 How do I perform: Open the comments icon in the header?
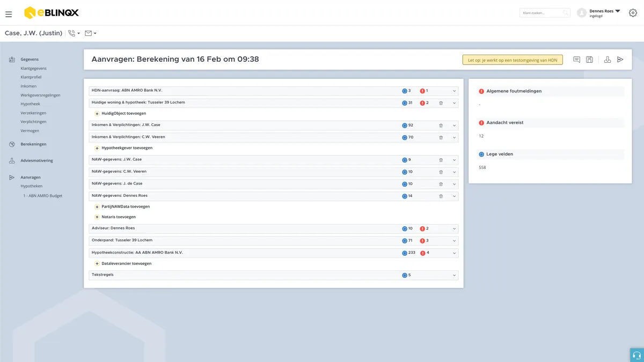pos(576,60)
